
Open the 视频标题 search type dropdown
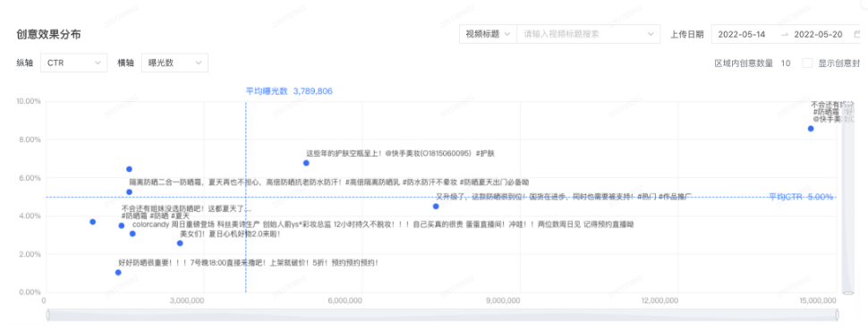(488, 34)
